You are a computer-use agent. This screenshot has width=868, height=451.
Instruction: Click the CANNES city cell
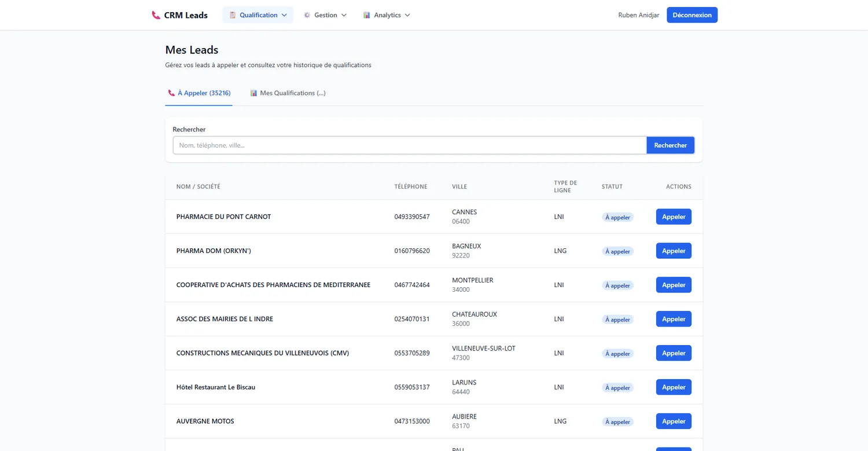465,212
